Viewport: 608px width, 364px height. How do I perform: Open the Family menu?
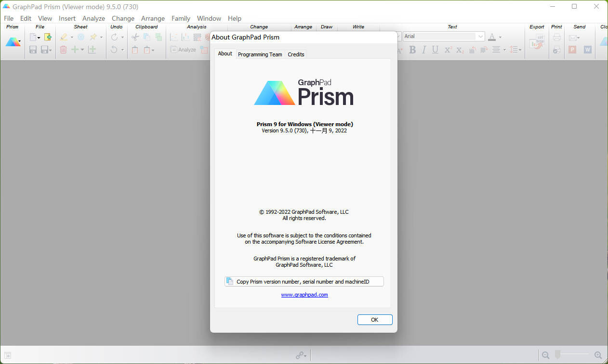(x=181, y=18)
